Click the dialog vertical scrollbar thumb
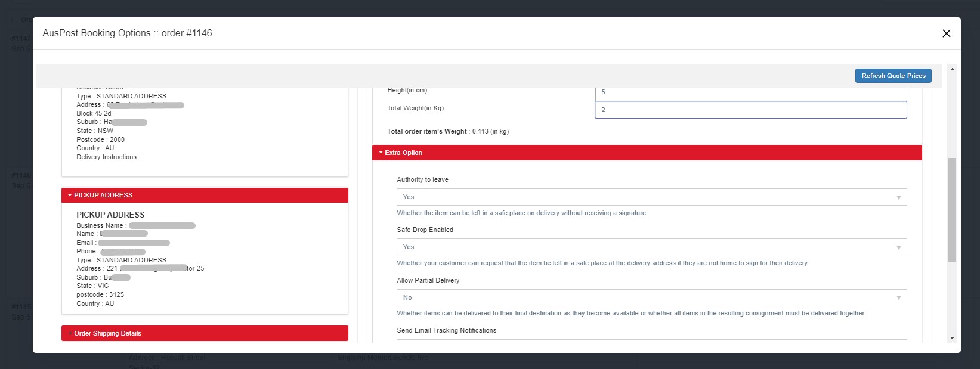 pyautogui.click(x=952, y=210)
